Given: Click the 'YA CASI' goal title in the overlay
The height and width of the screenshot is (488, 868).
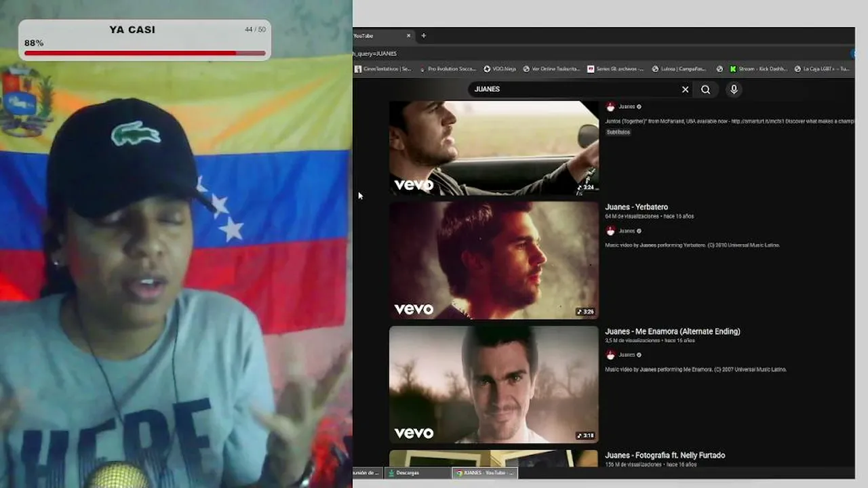Looking at the screenshot, I should pos(132,30).
